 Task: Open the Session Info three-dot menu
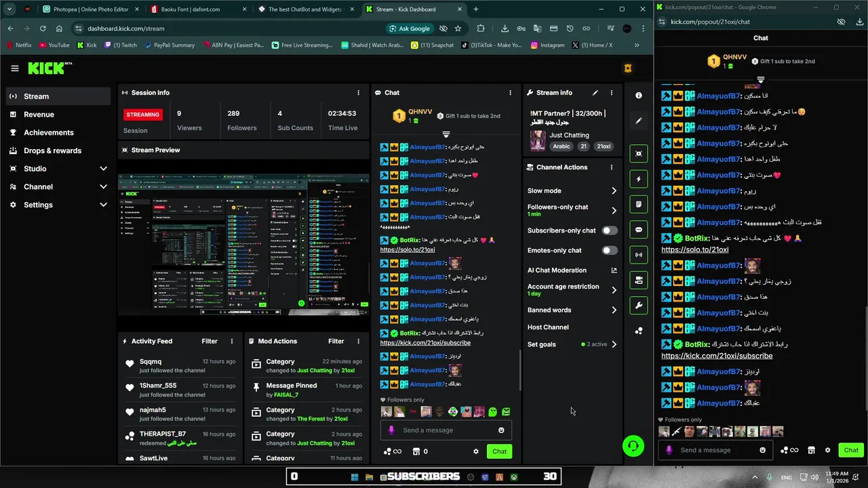[x=359, y=93]
